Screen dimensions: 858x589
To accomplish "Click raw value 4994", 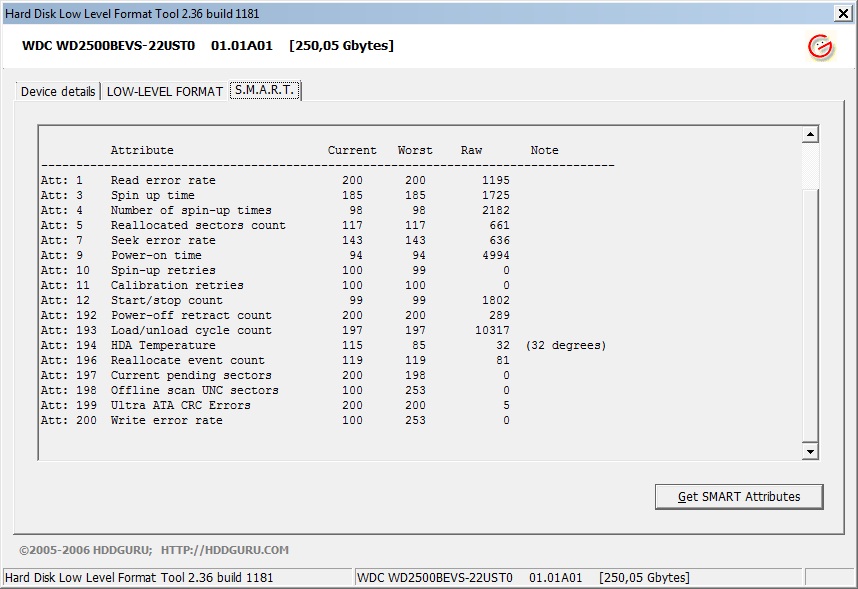I will (x=496, y=255).
